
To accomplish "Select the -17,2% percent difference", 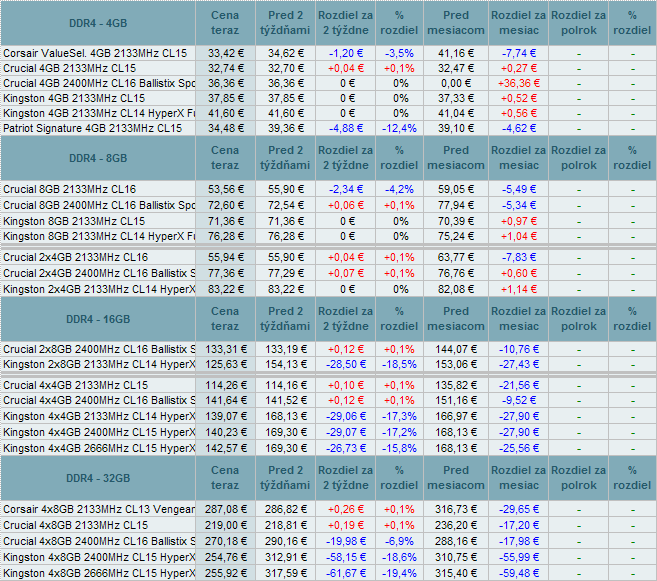I will pos(399,432).
